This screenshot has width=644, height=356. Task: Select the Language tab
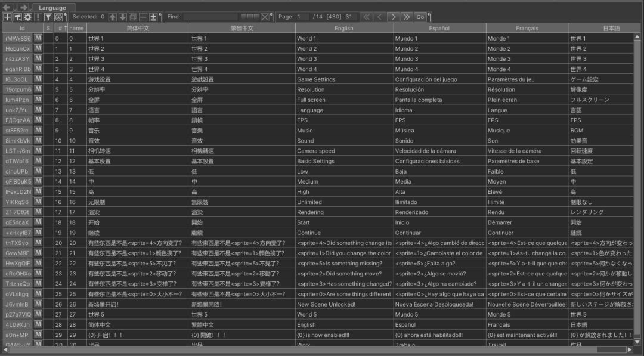click(x=52, y=7)
